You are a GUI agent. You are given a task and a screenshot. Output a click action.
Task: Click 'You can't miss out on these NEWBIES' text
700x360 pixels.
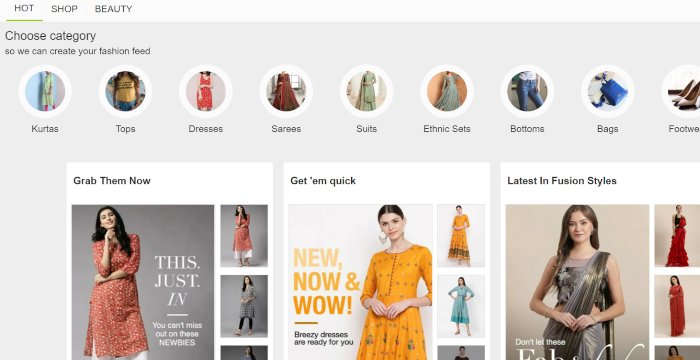[177, 334]
